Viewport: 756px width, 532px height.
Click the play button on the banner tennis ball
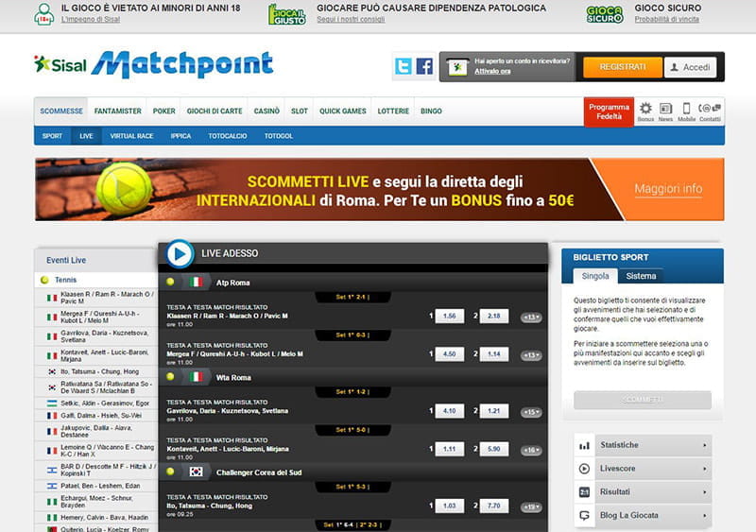click(125, 189)
